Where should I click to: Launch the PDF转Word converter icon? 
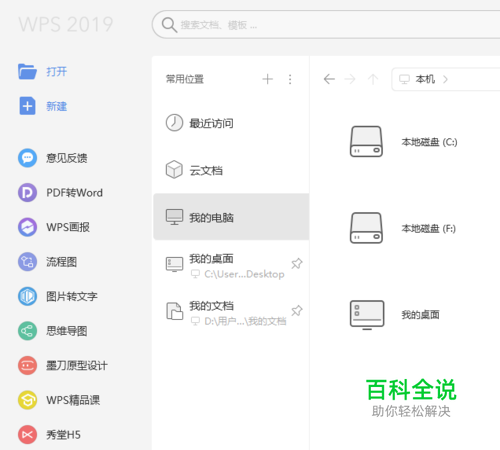coord(27,193)
